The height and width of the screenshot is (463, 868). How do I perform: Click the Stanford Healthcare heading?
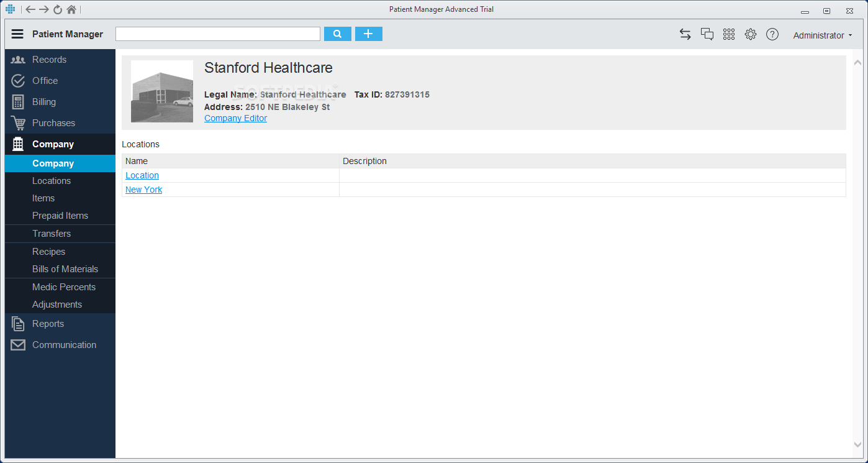coord(268,68)
